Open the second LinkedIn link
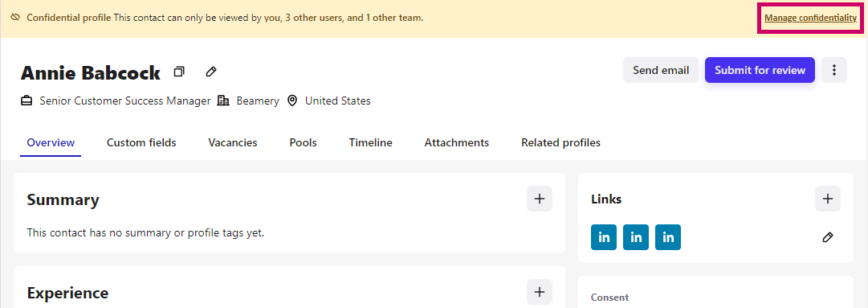Image resolution: width=868 pixels, height=308 pixels. coord(636,238)
